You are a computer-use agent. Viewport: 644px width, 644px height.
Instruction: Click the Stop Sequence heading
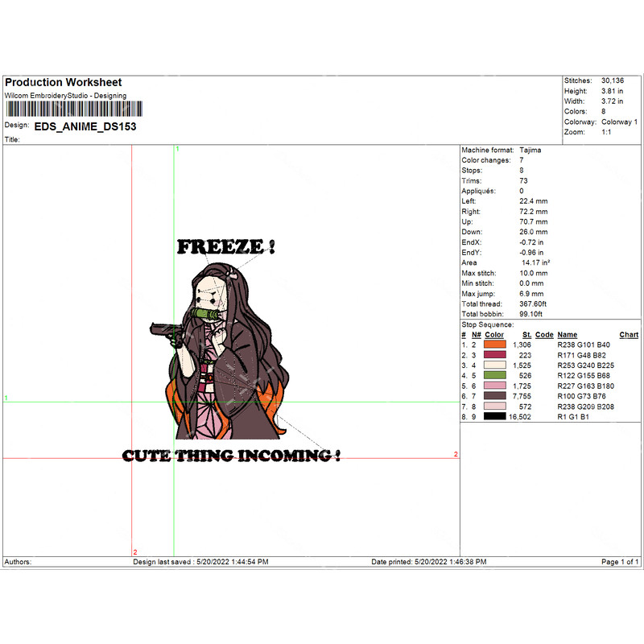488,325
